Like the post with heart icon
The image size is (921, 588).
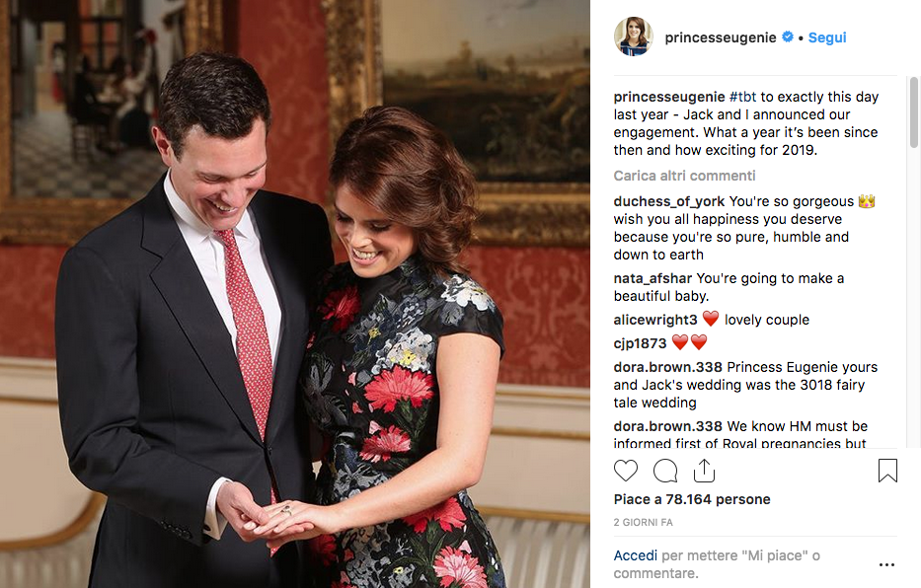tap(626, 471)
